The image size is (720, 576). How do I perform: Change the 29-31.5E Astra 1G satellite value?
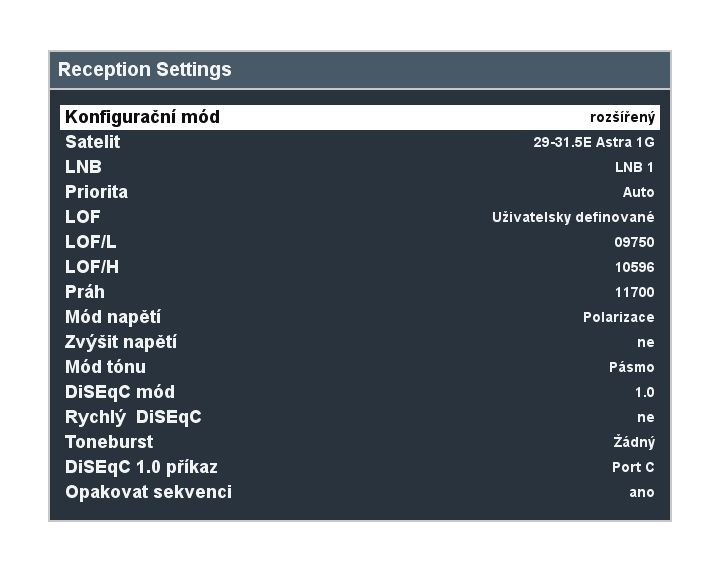coord(594,142)
